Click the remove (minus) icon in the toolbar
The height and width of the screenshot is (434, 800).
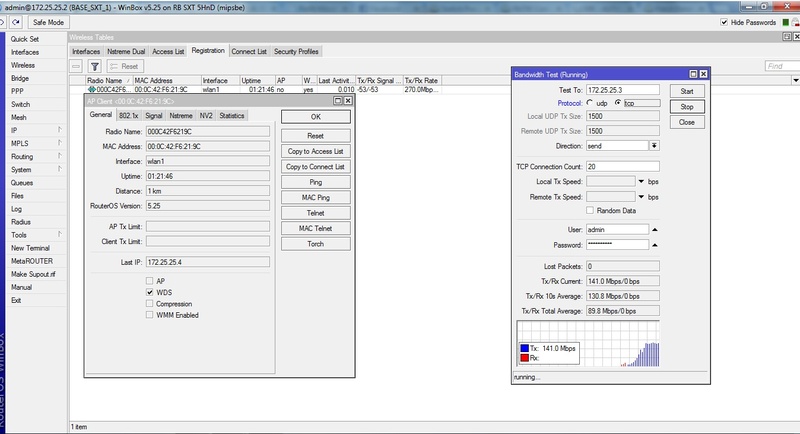coord(78,66)
